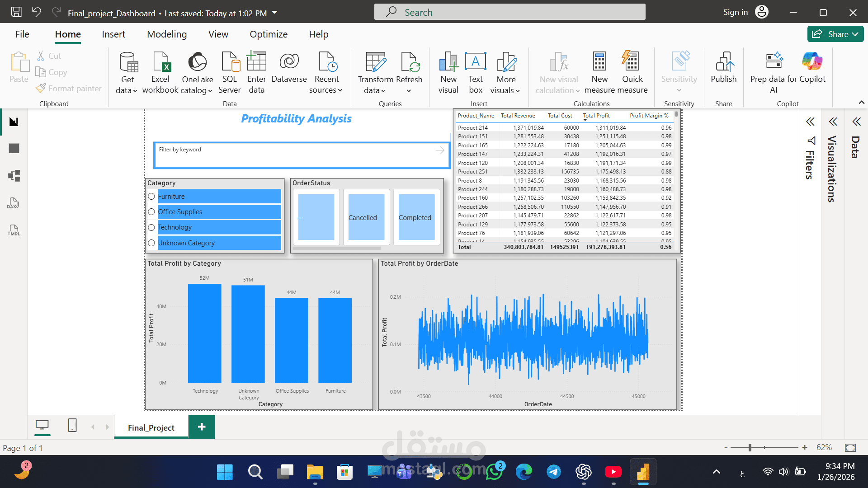This screenshot has width=868, height=488.
Task: Select the Furniture category radio button
Action: [x=151, y=197]
